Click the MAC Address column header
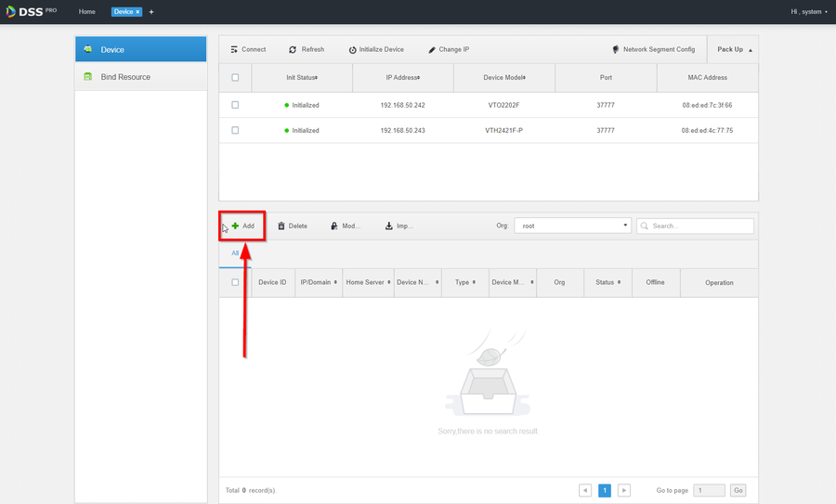Image resolution: width=836 pixels, height=504 pixels. click(x=708, y=77)
